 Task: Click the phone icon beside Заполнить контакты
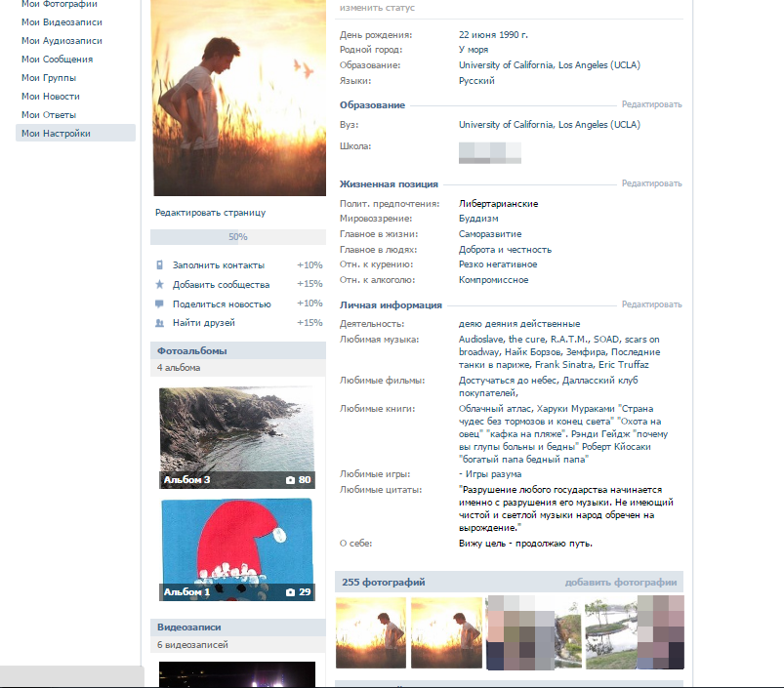[x=159, y=265]
